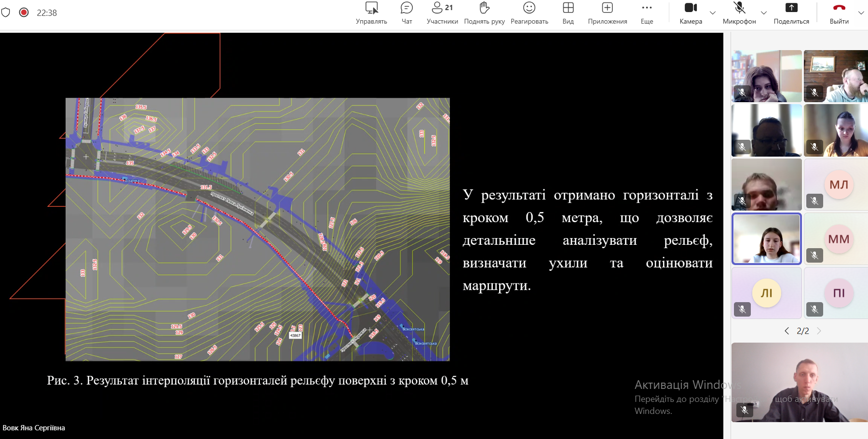Select the ЛІ participant tile

(766, 293)
